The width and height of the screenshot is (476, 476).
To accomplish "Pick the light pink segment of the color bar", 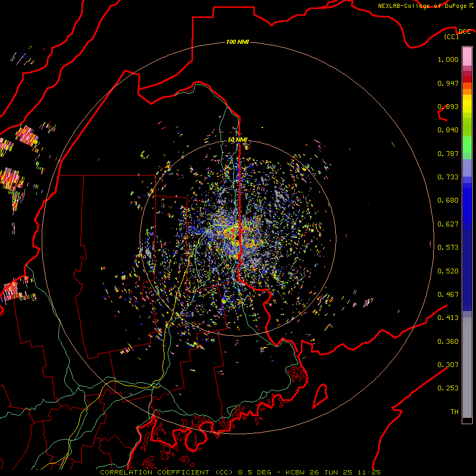I will coord(467,57).
